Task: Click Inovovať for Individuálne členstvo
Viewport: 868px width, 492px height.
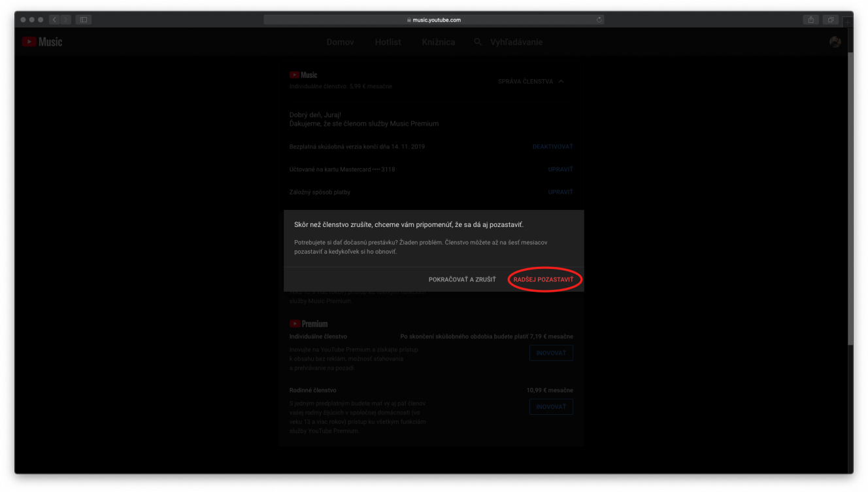Action: 551,353
